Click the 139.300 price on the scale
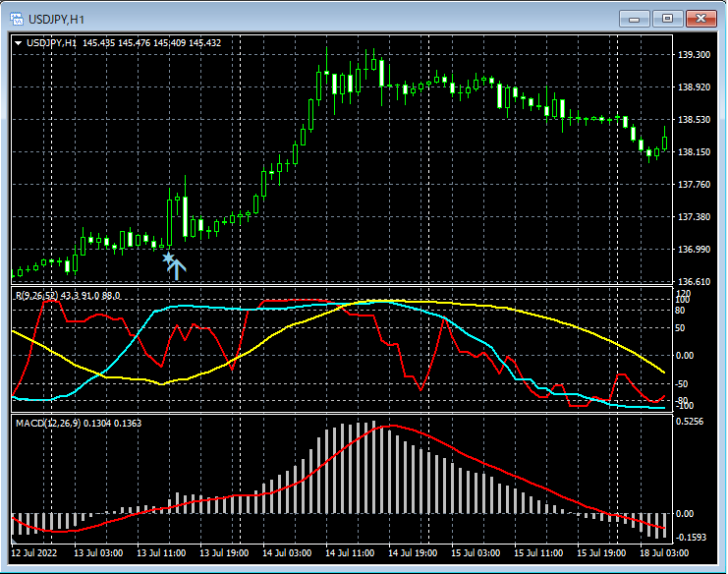This screenshot has width=728, height=574. point(694,55)
